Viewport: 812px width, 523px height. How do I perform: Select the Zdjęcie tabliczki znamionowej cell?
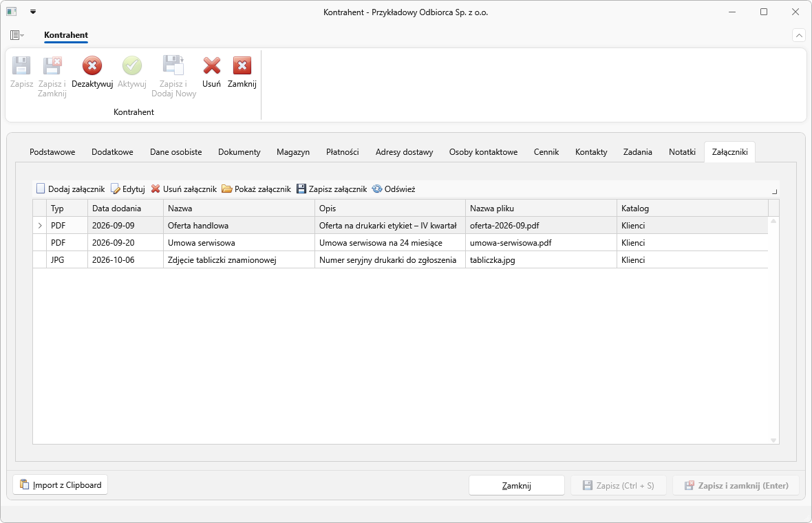239,260
